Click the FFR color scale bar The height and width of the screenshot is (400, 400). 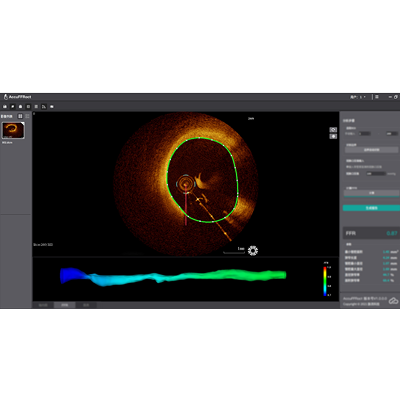[325, 281]
